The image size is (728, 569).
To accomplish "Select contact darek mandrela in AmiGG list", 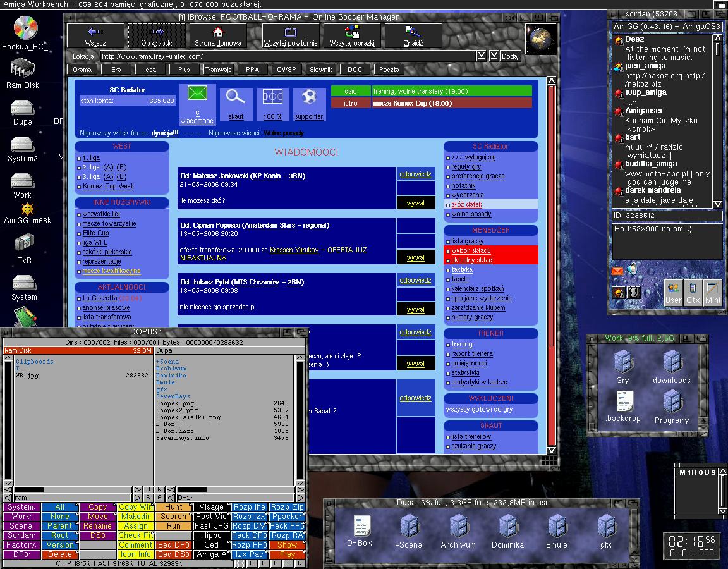I will coord(653,190).
